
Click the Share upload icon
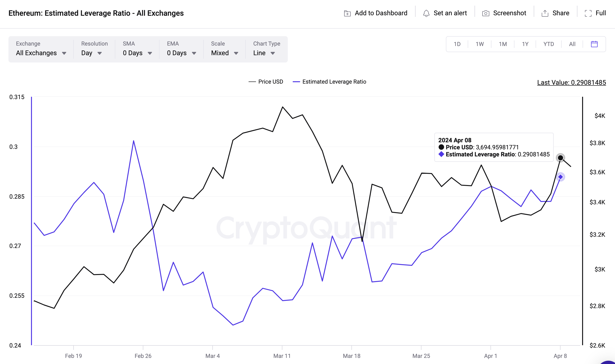coord(545,13)
